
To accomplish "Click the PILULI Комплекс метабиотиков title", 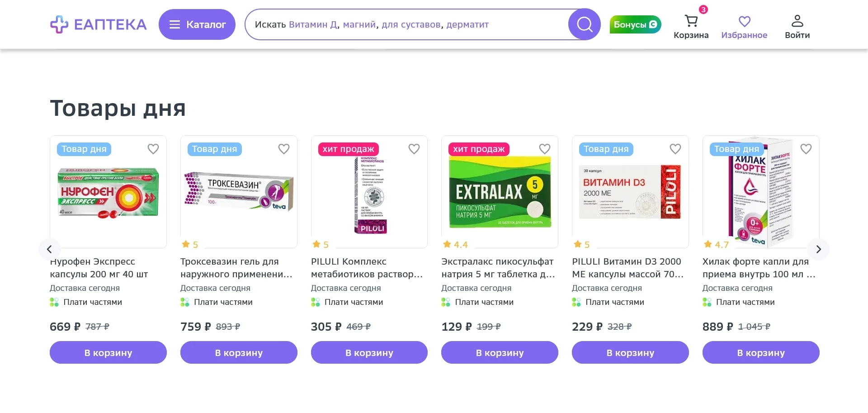I will (367, 268).
